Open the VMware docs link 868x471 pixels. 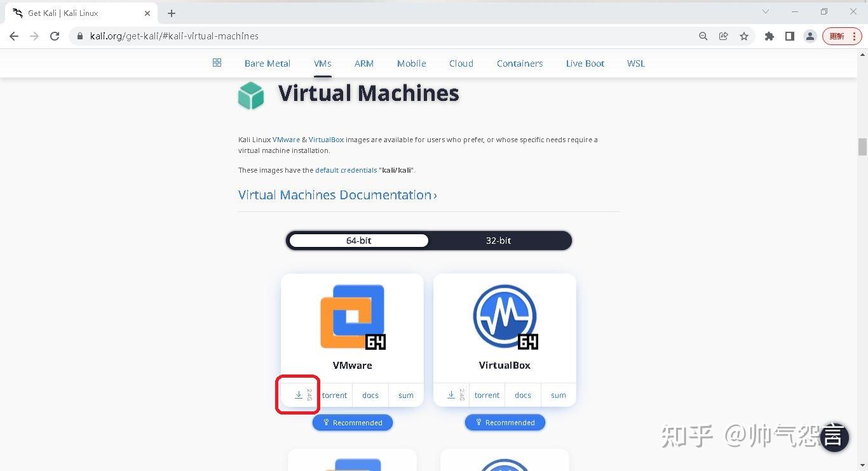(370, 395)
